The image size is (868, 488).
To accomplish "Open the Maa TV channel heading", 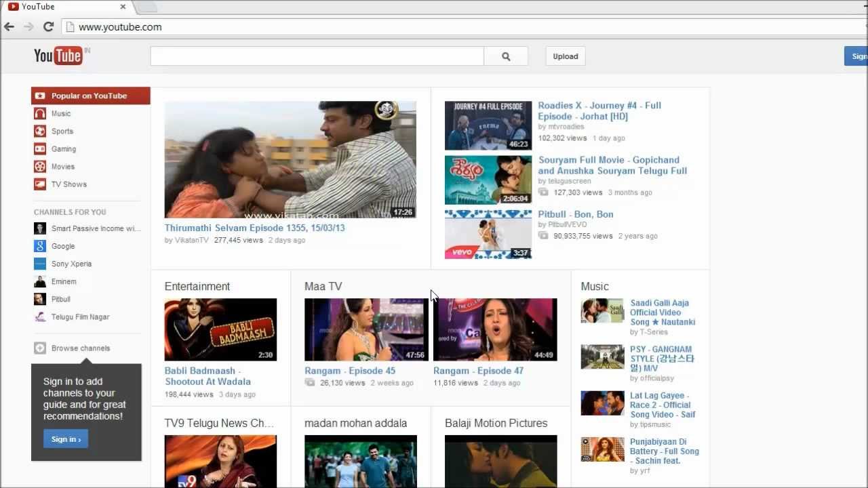I will (x=323, y=287).
